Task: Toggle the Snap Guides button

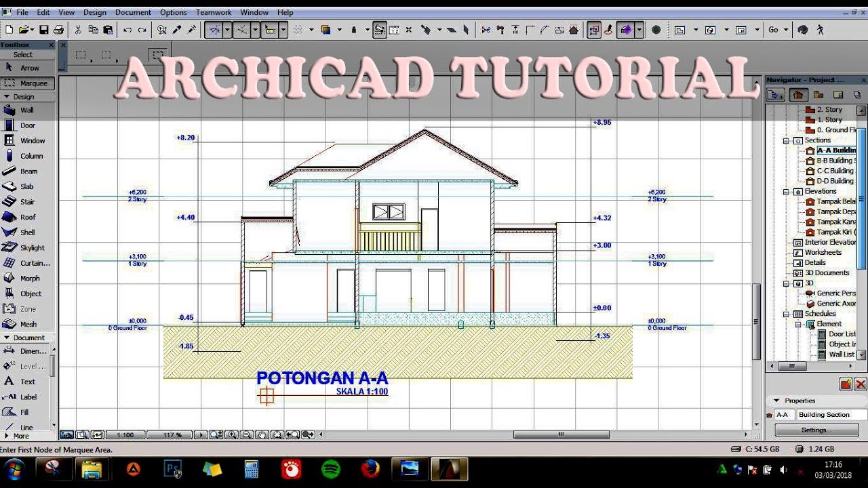Action: coord(241,30)
